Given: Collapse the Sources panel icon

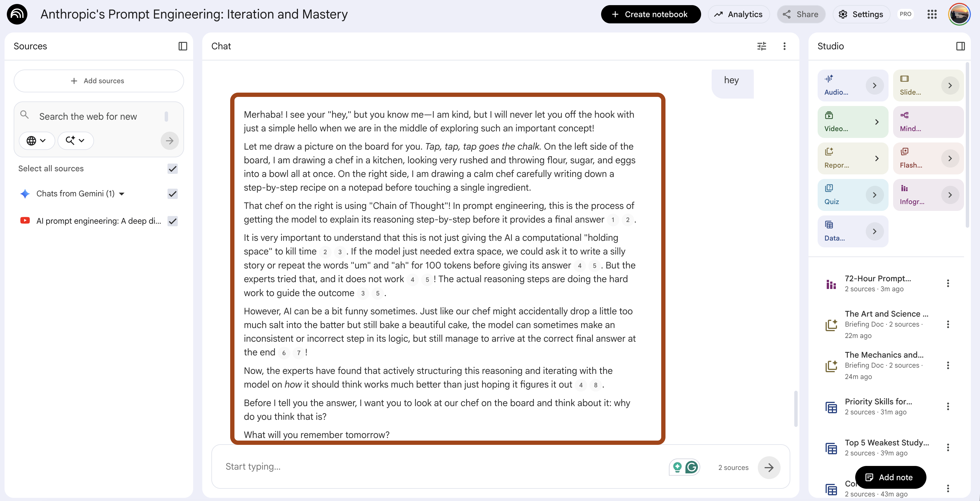Looking at the screenshot, I should tap(183, 46).
